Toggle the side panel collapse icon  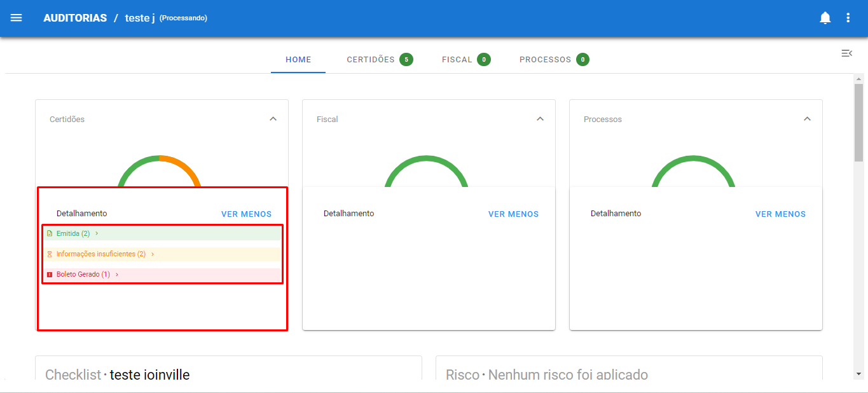(846, 53)
